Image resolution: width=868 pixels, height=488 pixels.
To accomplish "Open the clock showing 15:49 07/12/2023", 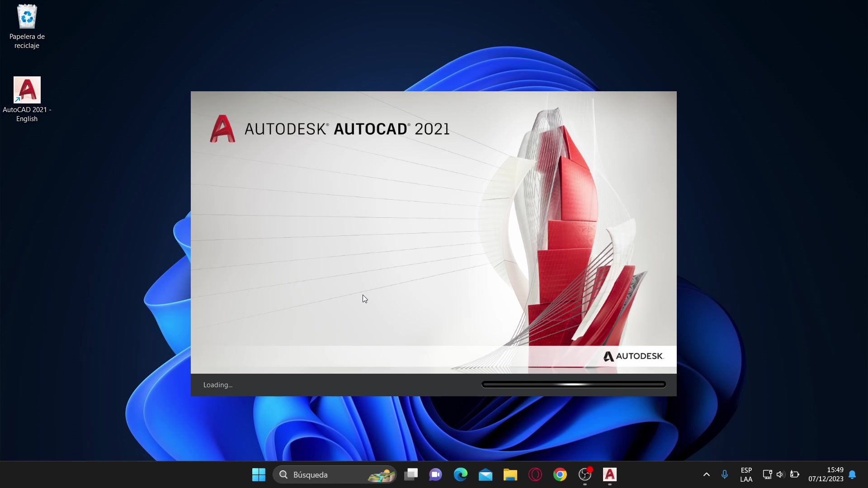I will (x=826, y=474).
